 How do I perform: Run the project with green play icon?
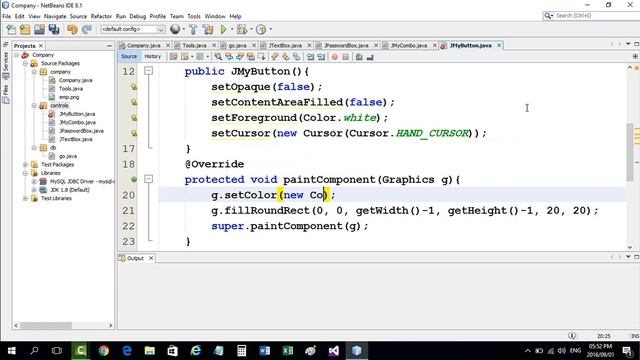pos(223,29)
